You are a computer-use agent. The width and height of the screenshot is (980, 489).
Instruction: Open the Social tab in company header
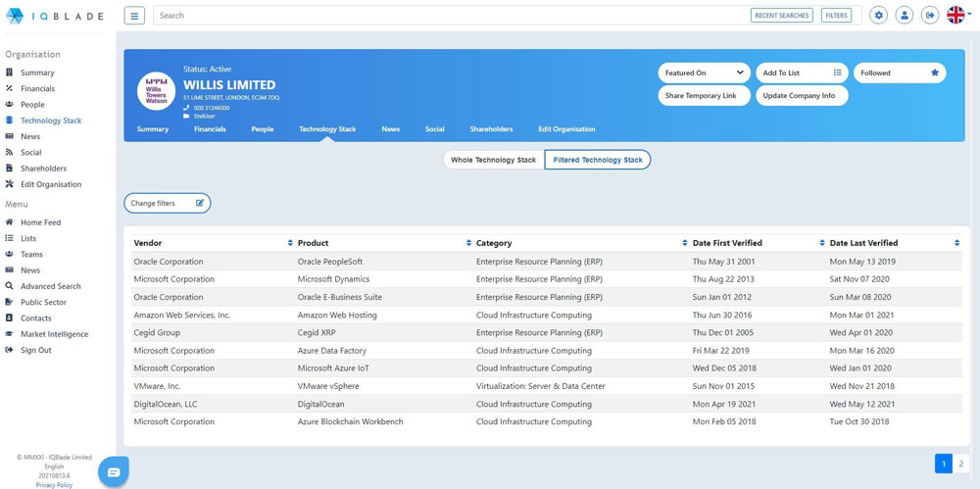pyautogui.click(x=434, y=129)
